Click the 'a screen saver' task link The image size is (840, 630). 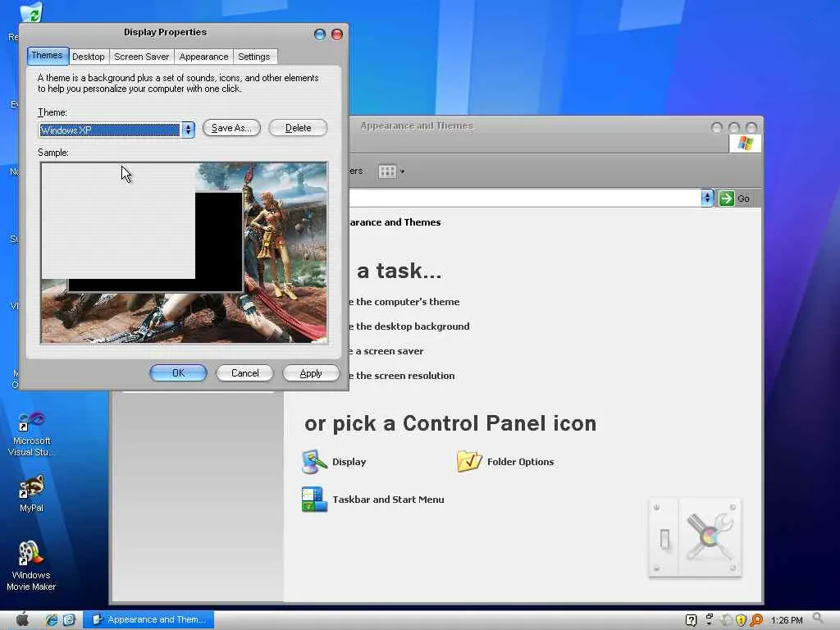386,351
